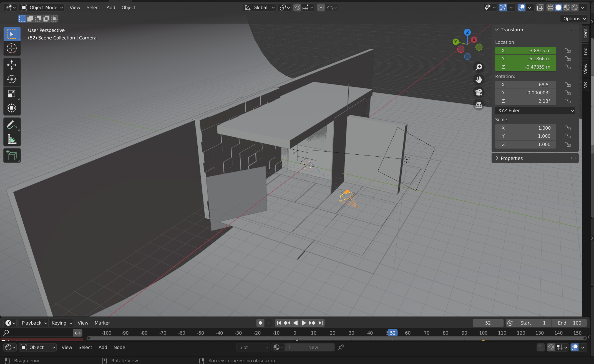594x364 pixels.
Task: Select the 3D Cursor tool
Action: point(12,48)
